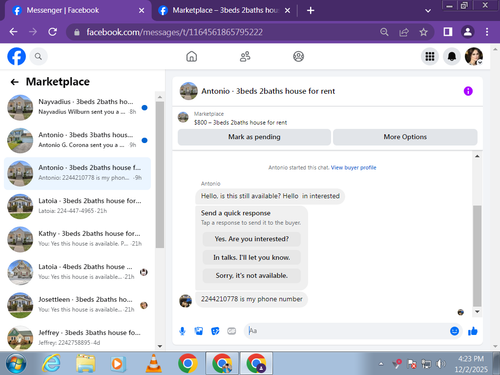The width and height of the screenshot is (500, 375).
Task: Open a new browser tab
Action: coord(310,11)
